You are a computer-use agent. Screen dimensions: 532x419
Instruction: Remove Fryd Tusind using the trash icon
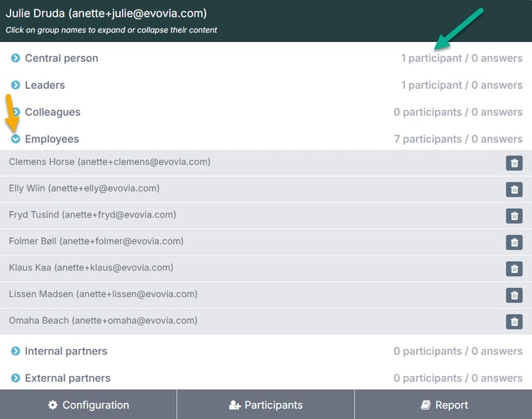(x=514, y=216)
